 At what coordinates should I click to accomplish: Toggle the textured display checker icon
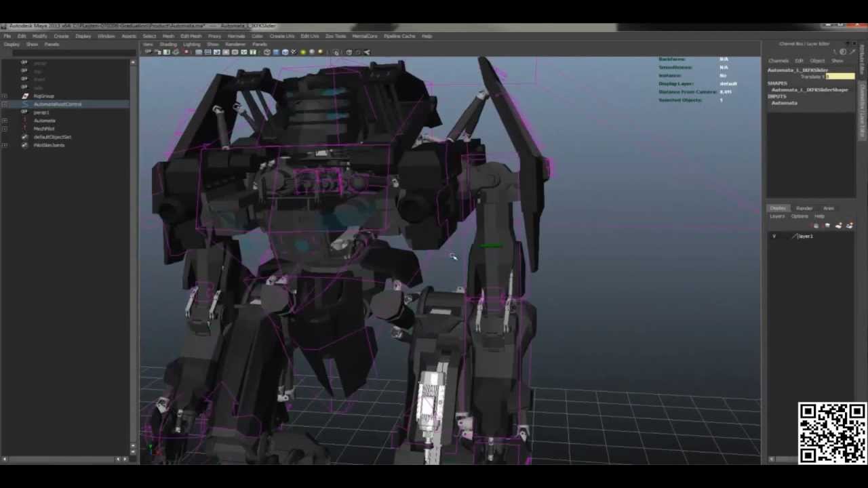pyautogui.click(x=294, y=52)
